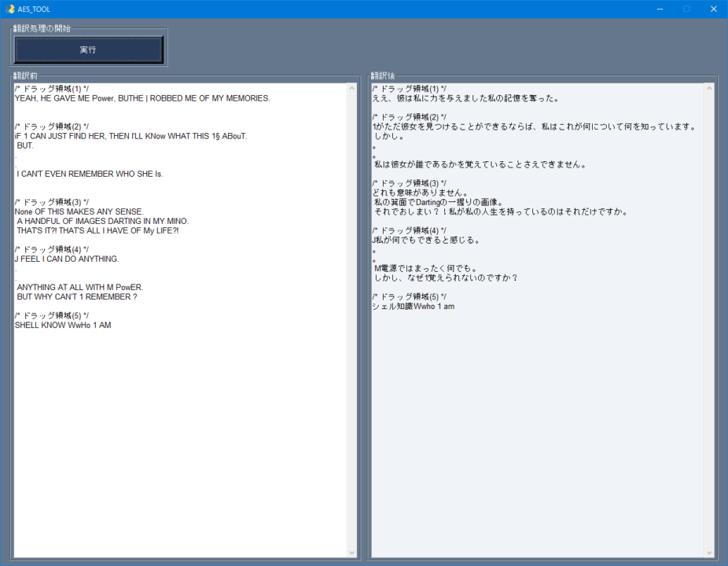The image size is (728, 566).
Task: Click 'I CAN'T EVEN REMEMBER WHO SHE Is.' line
Action: coord(90,174)
